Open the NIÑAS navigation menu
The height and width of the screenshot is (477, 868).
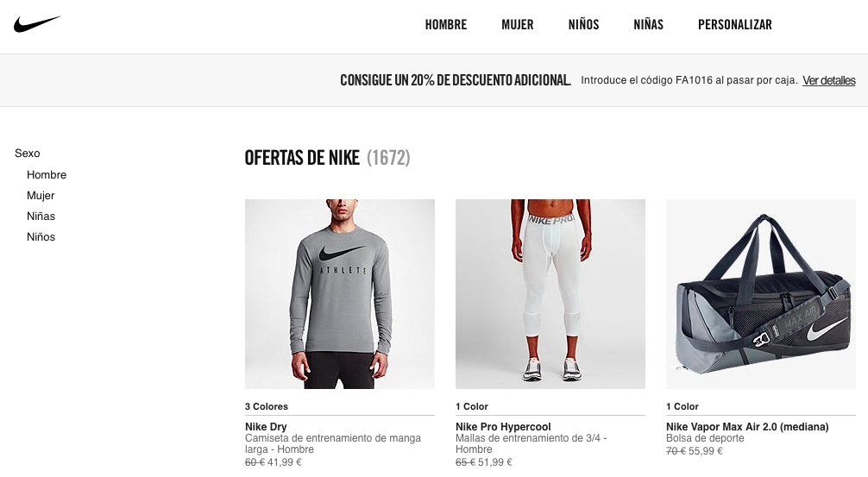[648, 25]
